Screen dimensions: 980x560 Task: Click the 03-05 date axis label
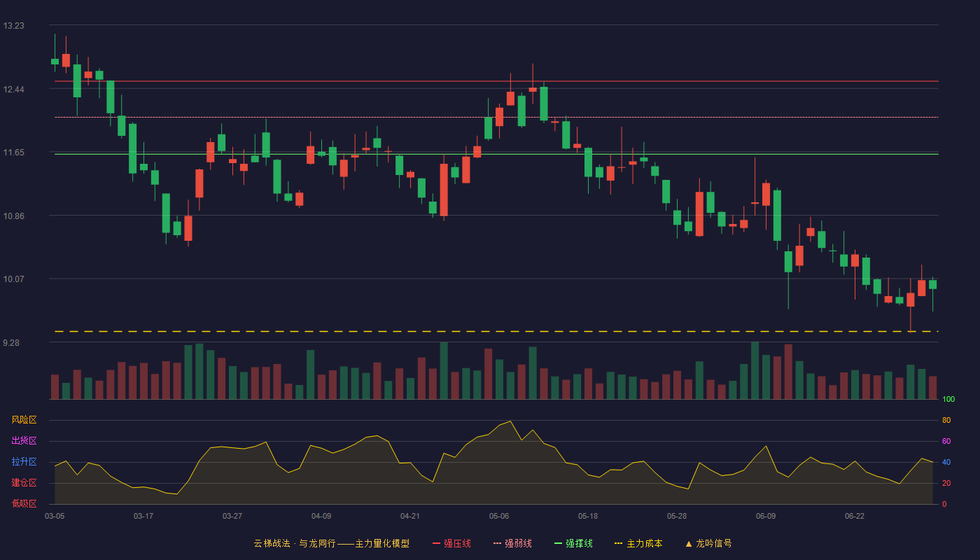point(55,516)
